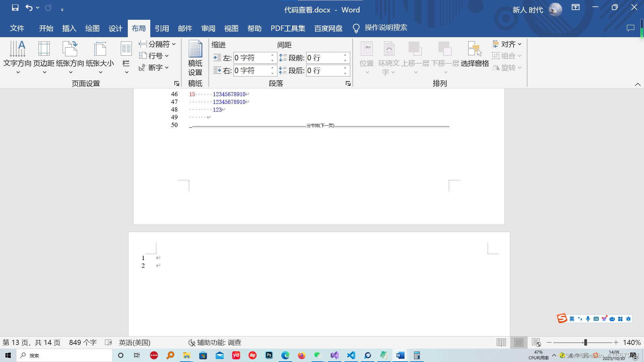Viewport: 644px width, 362px height.
Task: Expand the Align (对齐) dropdown
Action: [507, 44]
